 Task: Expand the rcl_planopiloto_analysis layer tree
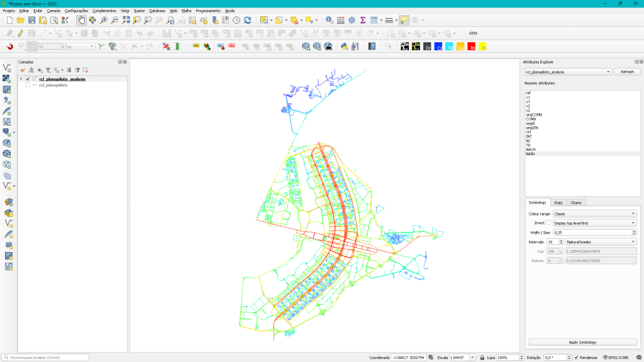tap(21, 79)
